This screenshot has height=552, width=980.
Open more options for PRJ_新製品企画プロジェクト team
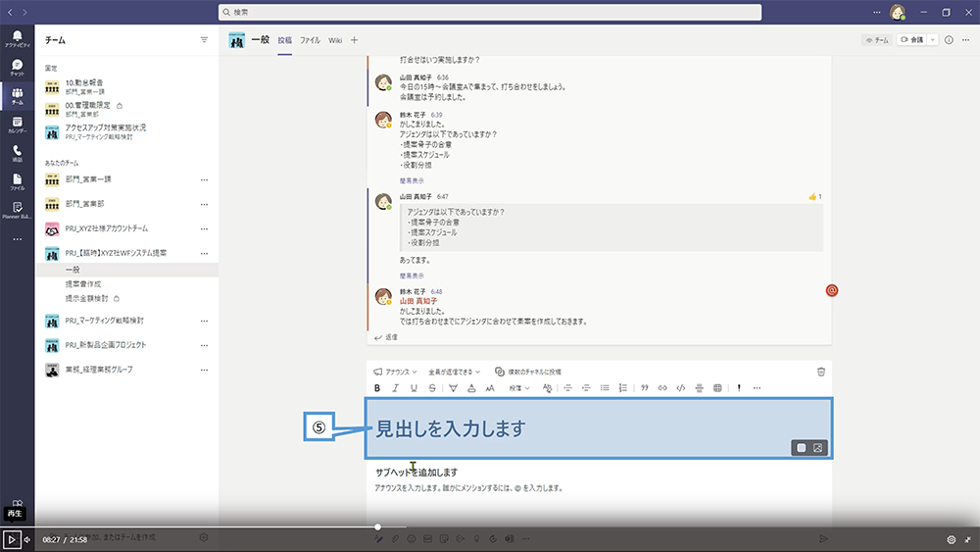[204, 345]
